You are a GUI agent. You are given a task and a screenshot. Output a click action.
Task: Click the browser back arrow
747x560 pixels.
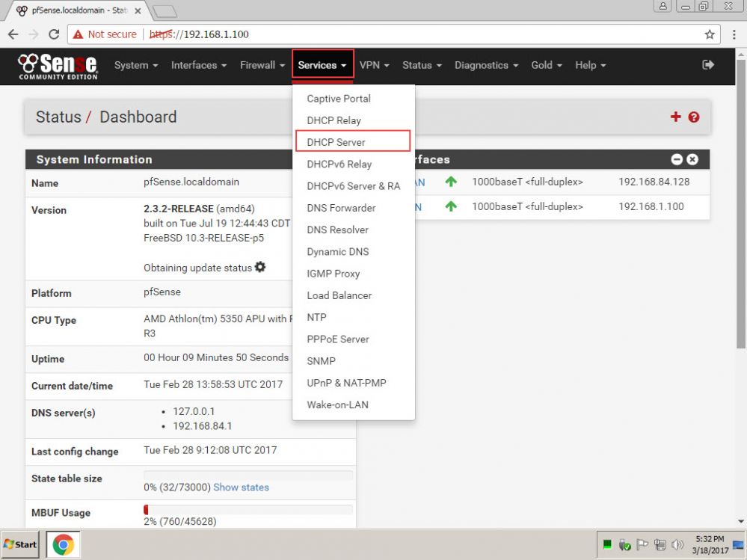tap(13, 34)
